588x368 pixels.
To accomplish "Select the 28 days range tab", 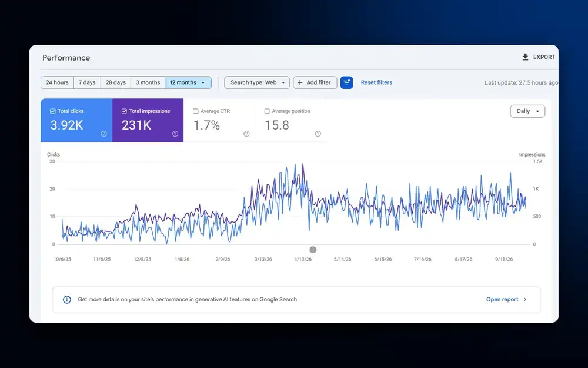I will pyautogui.click(x=115, y=82).
